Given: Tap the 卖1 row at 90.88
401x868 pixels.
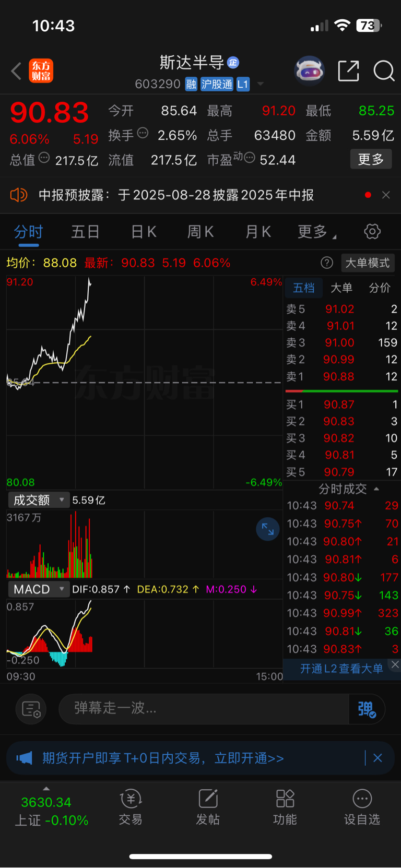Looking at the screenshot, I should [341, 376].
